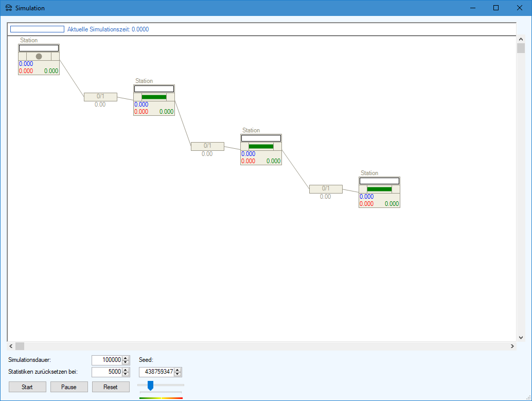Select the source station with grey circle
The width and height of the screenshot is (532, 401).
(39, 57)
